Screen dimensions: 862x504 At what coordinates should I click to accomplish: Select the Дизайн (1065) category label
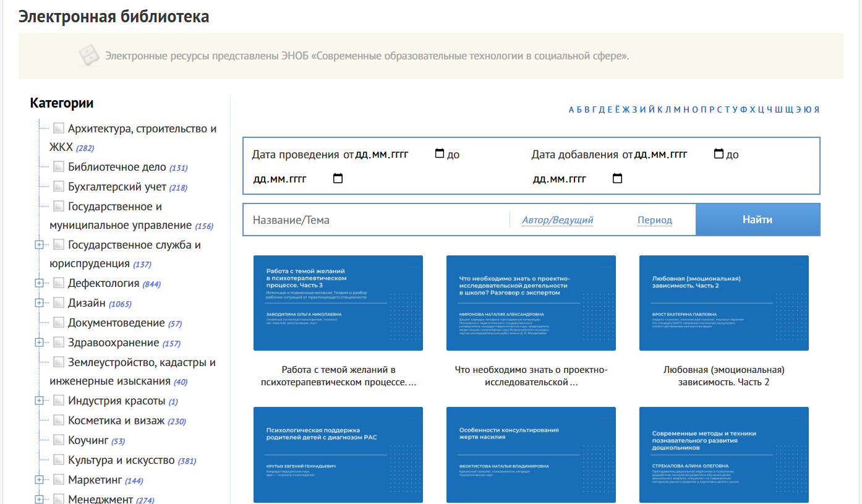(100, 303)
